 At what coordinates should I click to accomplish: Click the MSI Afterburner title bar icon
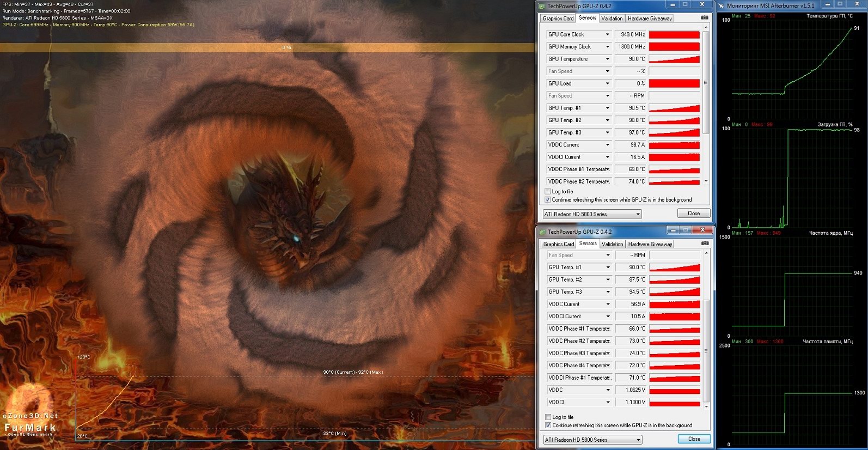tap(721, 5)
